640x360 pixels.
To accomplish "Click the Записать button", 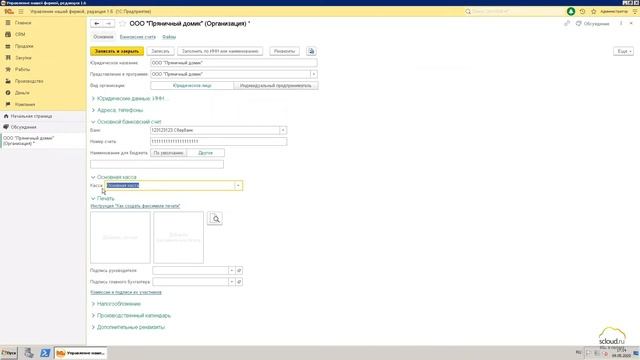I will 160,51.
